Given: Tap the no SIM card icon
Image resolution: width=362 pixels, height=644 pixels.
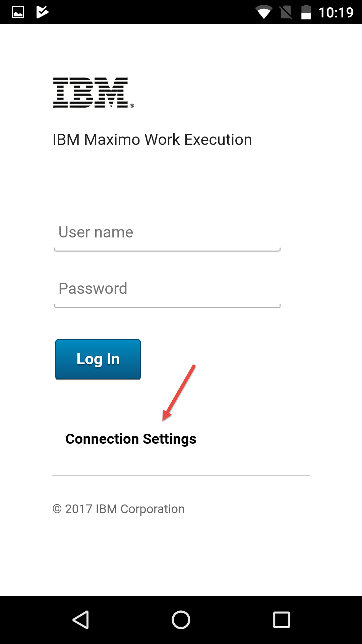Looking at the screenshot, I should [x=286, y=12].
